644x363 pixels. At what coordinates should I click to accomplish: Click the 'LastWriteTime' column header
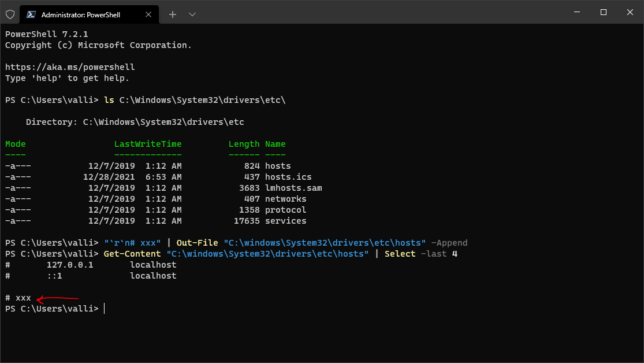(148, 144)
